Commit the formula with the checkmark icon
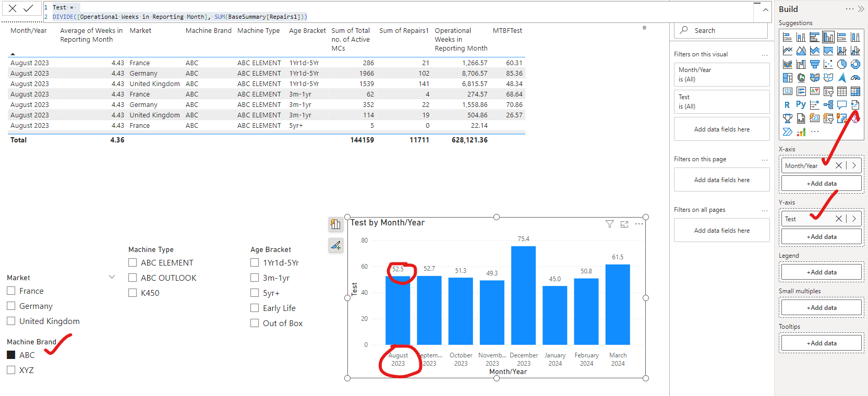The image size is (868, 396). tap(28, 8)
